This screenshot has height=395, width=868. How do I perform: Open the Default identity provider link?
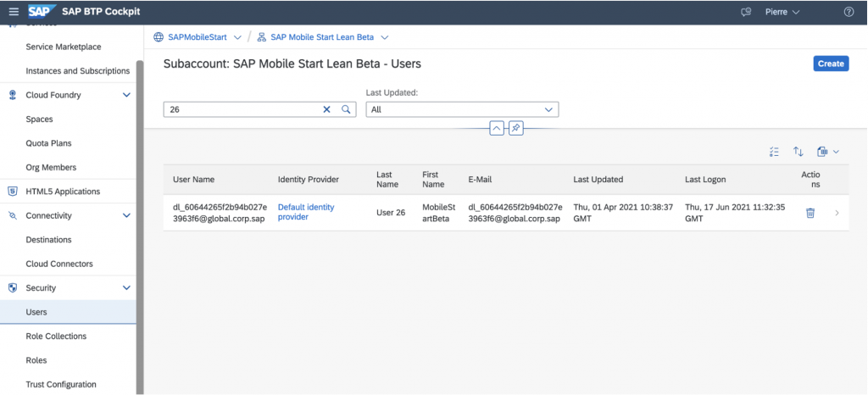pyautogui.click(x=306, y=212)
